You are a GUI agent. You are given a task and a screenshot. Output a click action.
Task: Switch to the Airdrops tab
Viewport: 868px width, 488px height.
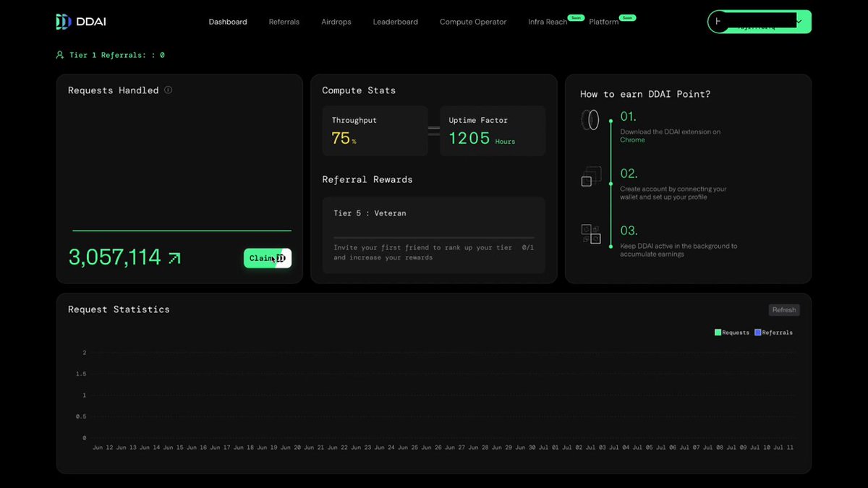coord(336,22)
